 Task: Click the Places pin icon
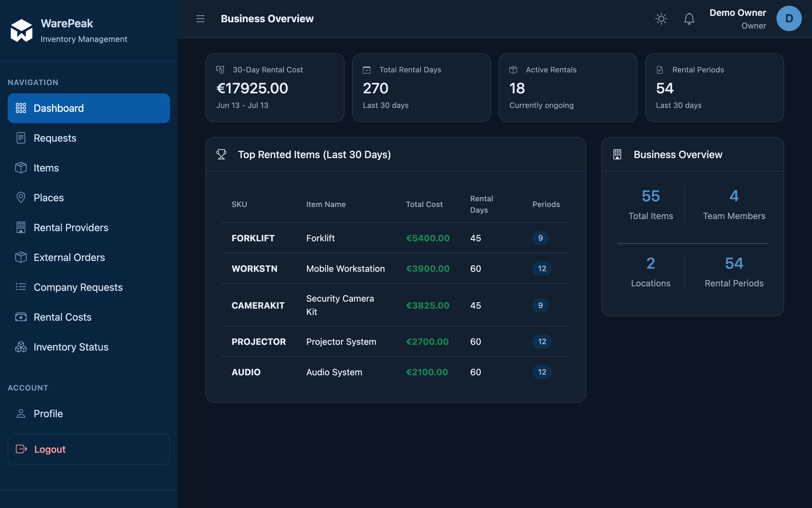click(x=21, y=197)
